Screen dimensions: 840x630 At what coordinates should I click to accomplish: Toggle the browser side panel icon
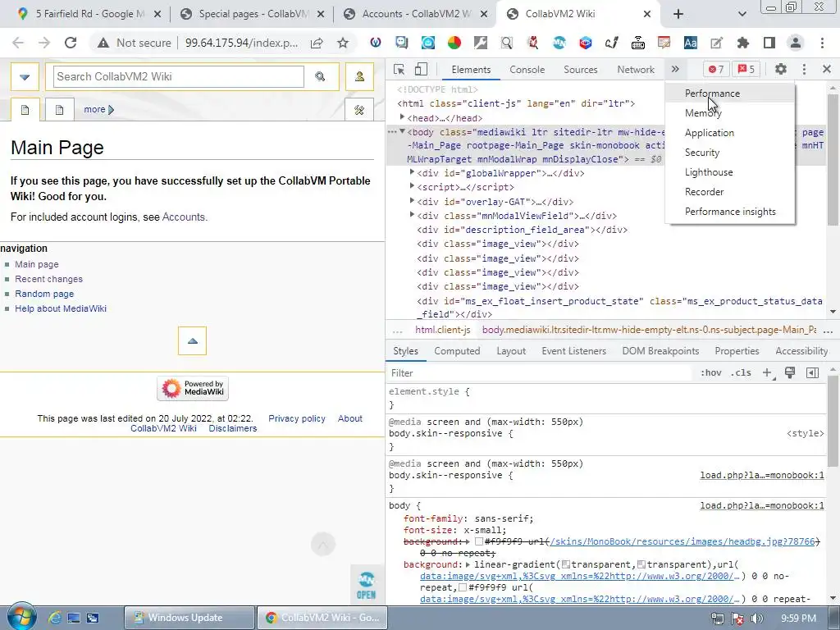[769, 43]
